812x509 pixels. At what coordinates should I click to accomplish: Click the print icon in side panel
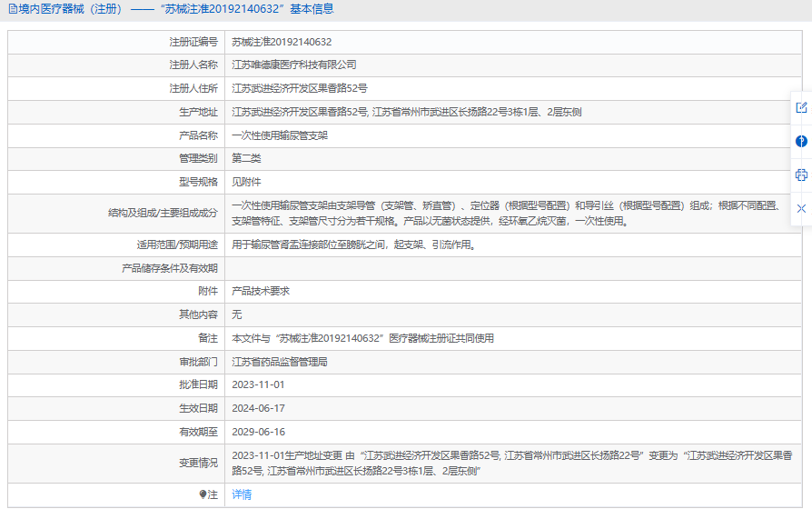click(x=801, y=175)
